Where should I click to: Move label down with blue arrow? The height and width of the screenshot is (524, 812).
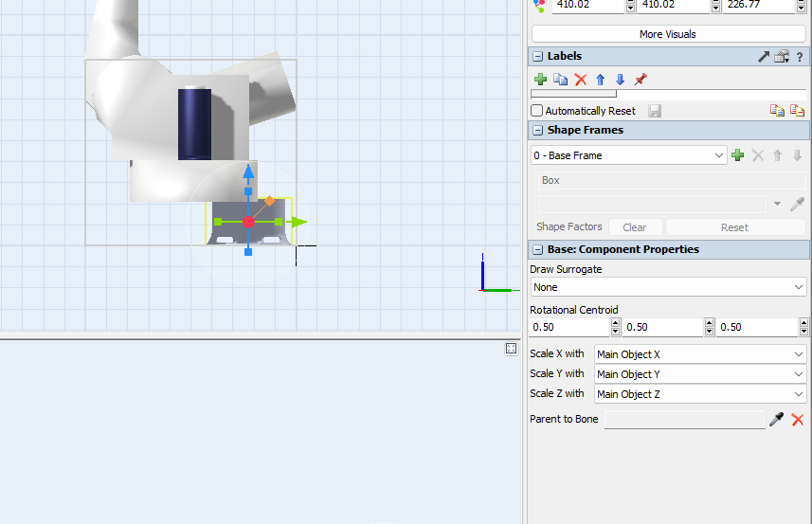pyautogui.click(x=620, y=80)
